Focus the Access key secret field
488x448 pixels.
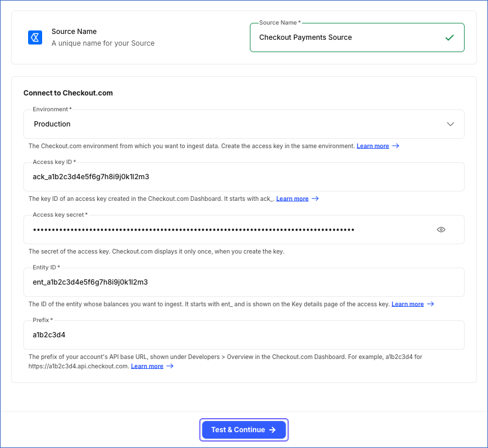point(244,230)
